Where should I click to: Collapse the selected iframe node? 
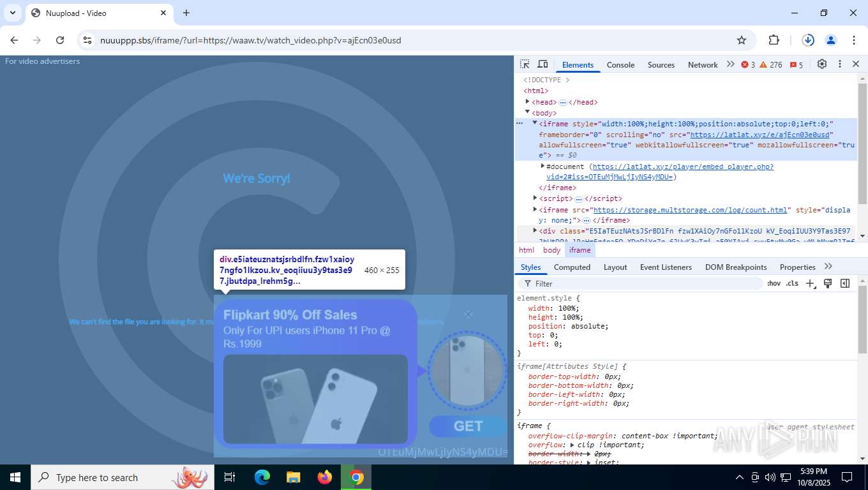[x=535, y=122]
